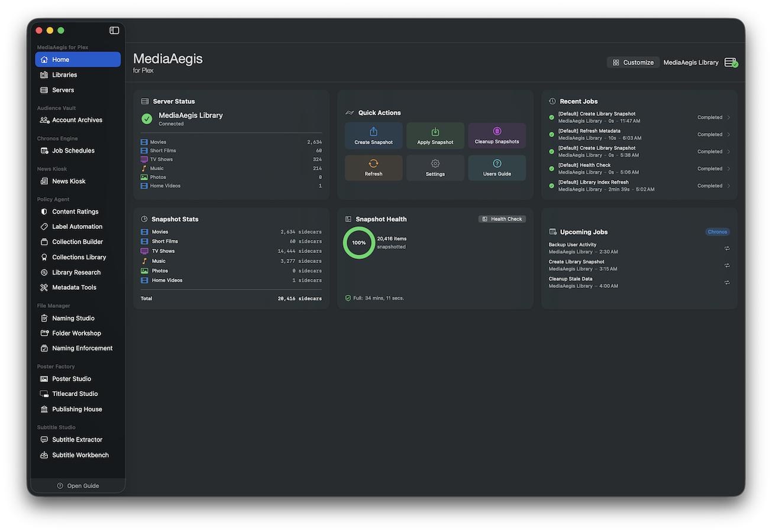Click the Content Ratings shield icon
The height and width of the screenshot is (532, 772).
[x=44, y=211]
